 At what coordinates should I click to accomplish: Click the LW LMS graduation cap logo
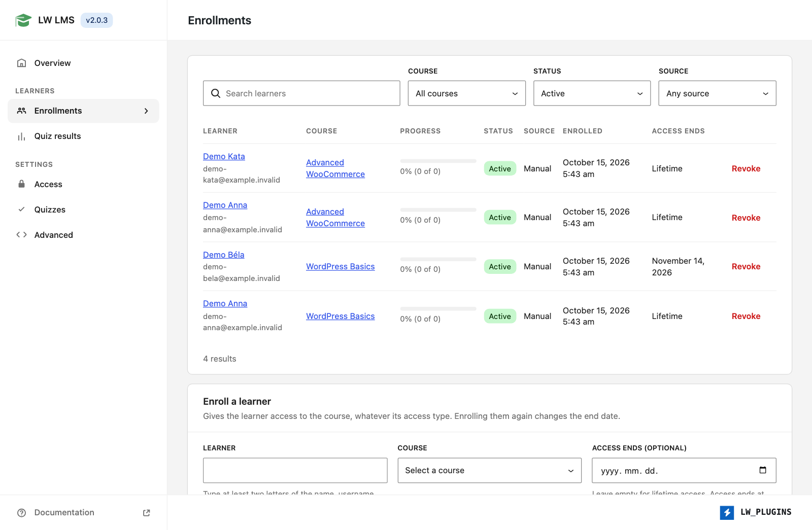[x=23, y=20]
